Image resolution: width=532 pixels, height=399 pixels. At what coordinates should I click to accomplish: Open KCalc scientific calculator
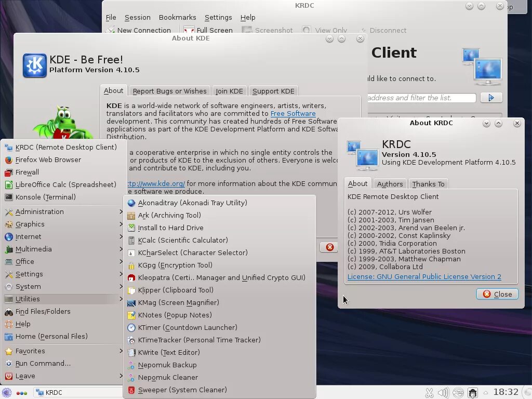[x=220, y=240]
